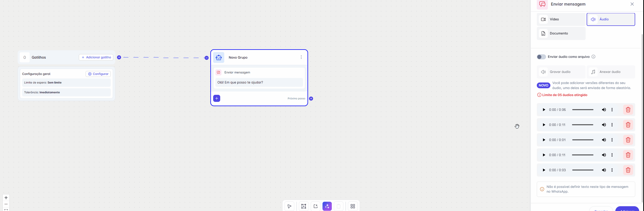Click the Novo Grupo robot icon
The height and width of the screenshot is (211, 644).
[219, 57]
